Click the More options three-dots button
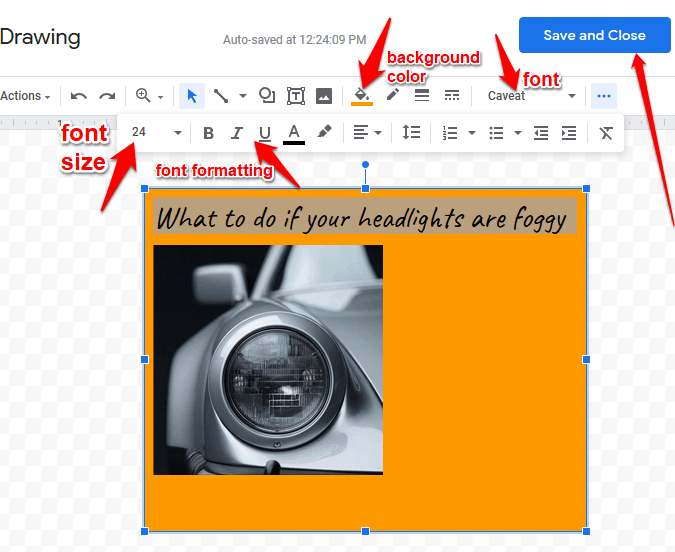 click(x=604, y=96)
